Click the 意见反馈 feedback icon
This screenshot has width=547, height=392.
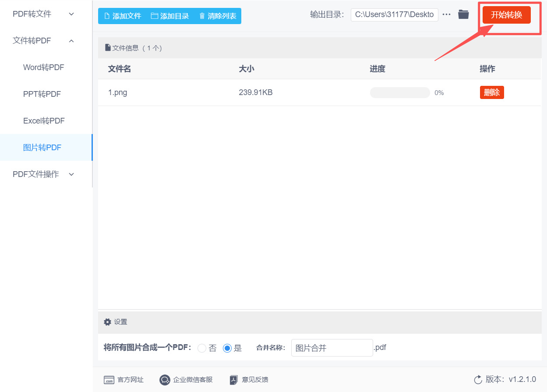click(x=233, y=380)
